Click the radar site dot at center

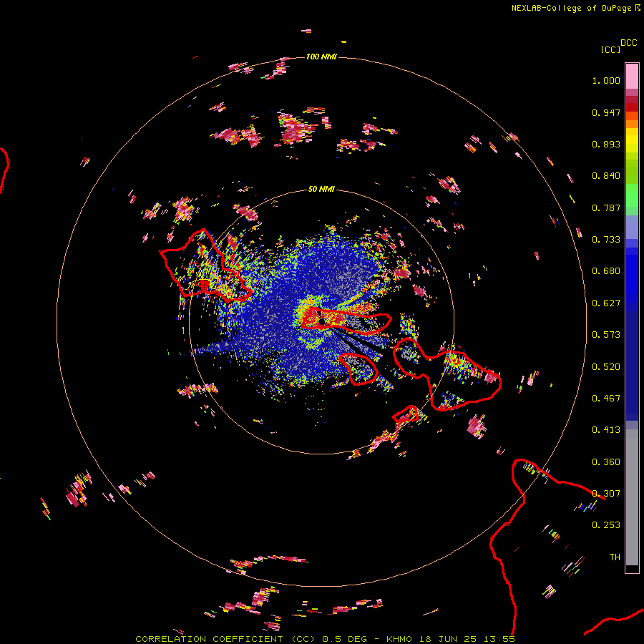[x=322, y=321]
